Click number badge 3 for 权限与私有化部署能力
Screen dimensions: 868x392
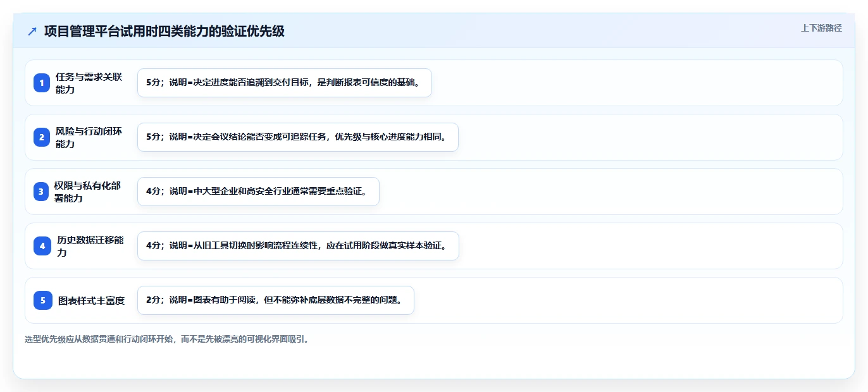click(x=42, y=192)
